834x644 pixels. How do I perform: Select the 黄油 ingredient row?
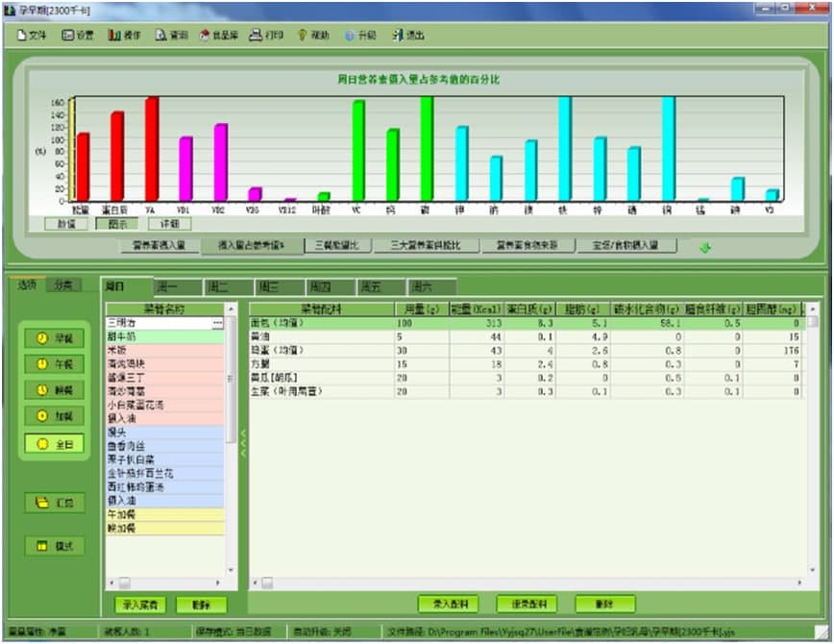(x=527, y=337)
